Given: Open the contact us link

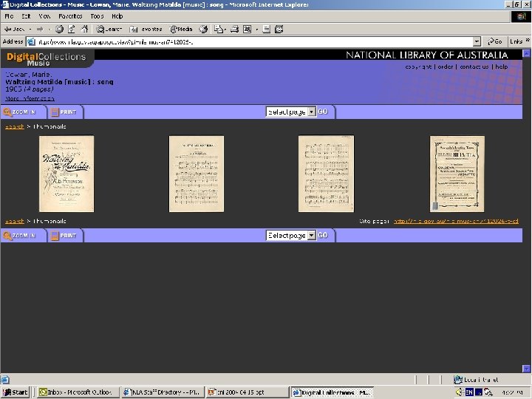Looking at the screenshot, I should pyautogui.click(x=474, y=66).
